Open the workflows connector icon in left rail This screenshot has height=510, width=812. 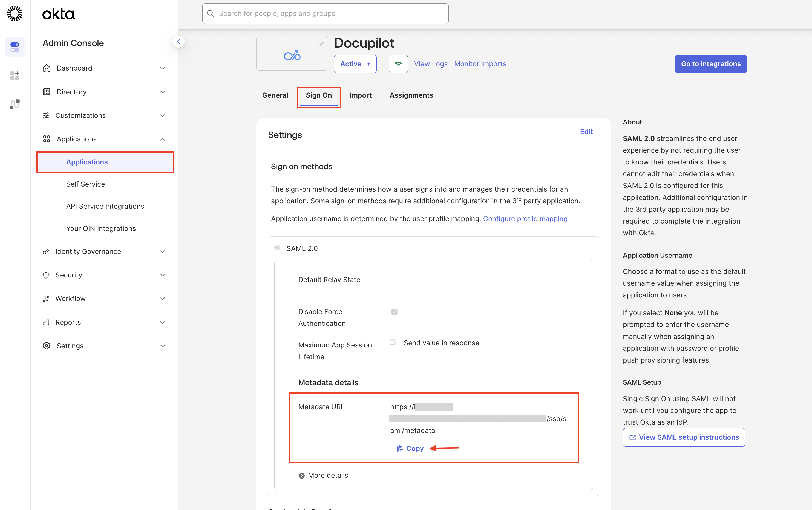(15, 104)
